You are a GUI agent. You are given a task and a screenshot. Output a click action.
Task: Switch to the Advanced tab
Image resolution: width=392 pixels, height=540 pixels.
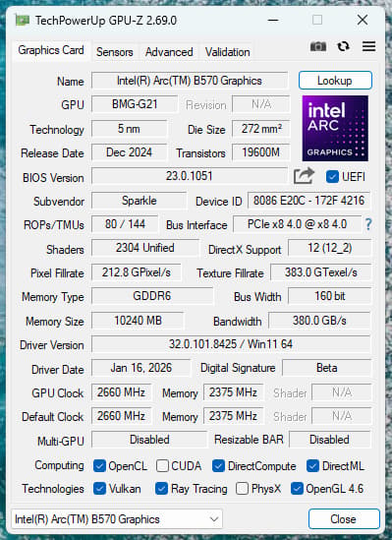tap(169, 52)
